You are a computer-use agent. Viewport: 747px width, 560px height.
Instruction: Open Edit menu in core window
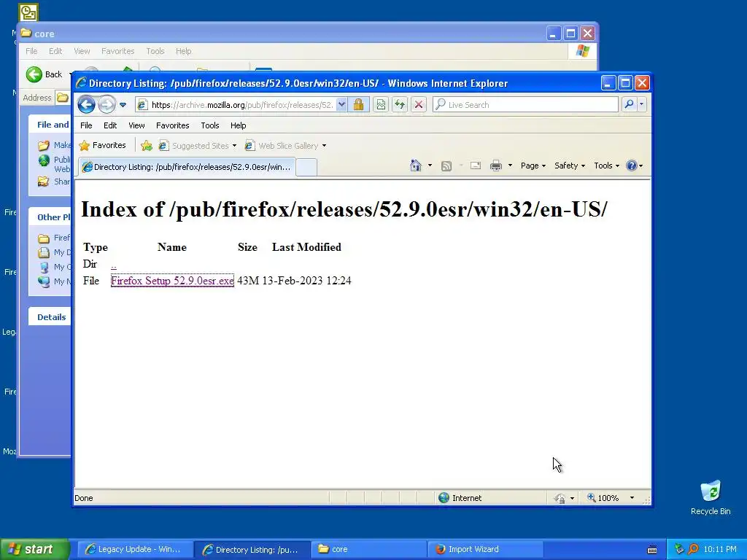(x=55, y=51)
